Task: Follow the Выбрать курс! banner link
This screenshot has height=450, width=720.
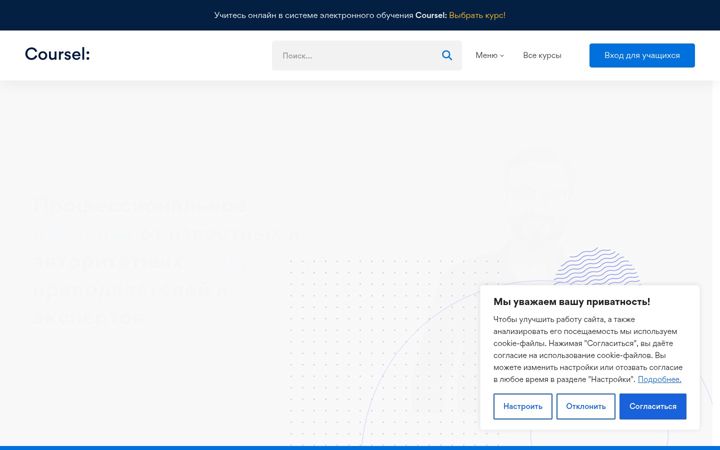Action: pyautogui.click(x=477, y=15)
